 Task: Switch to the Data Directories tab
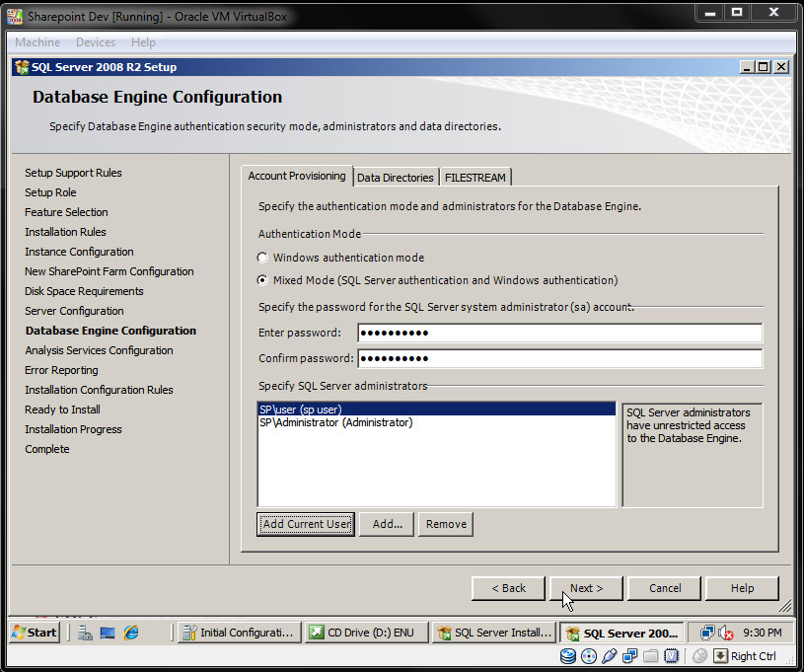click(x=396, y=178)
